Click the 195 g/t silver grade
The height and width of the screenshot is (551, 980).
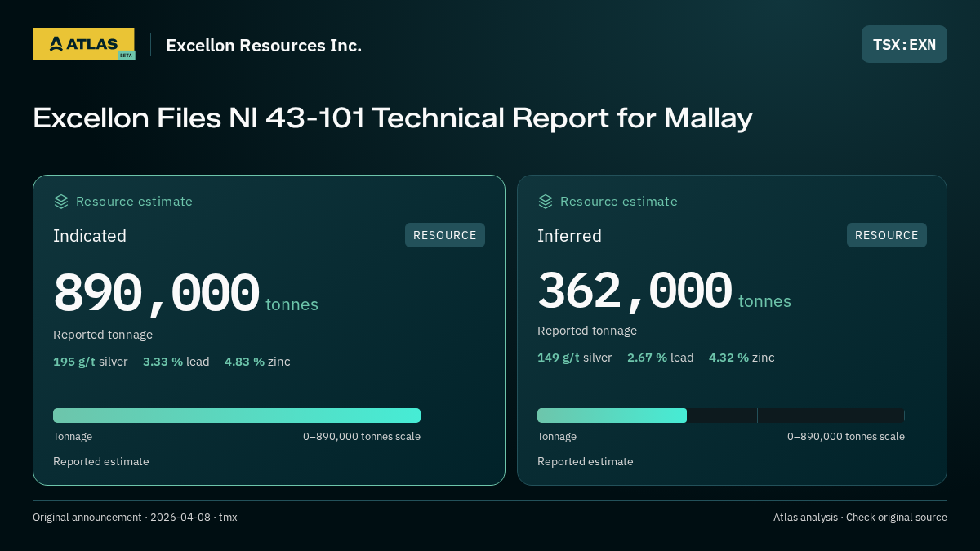[x=91, y=362]
